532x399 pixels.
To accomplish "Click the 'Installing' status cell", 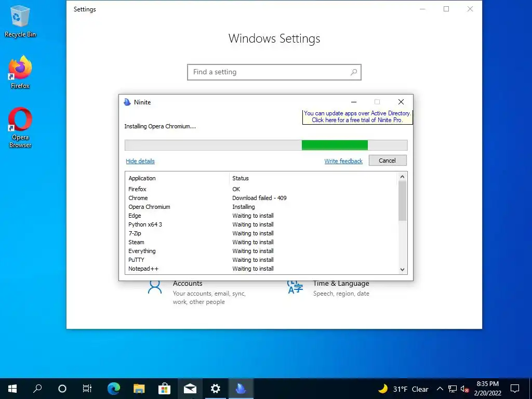I will (243, 207).
